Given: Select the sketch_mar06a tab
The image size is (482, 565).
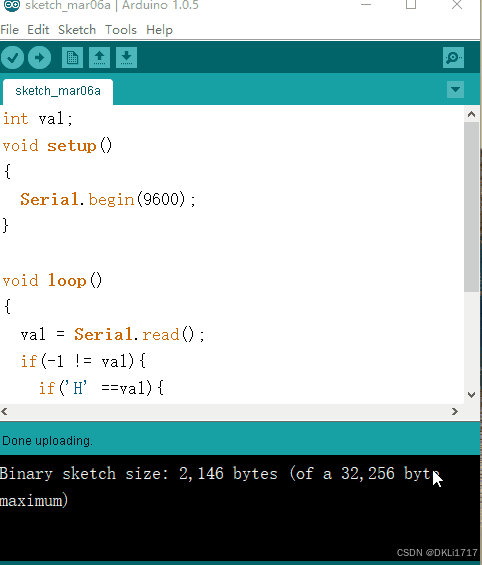Looking at the screenshot, I should [x=58, y=91].
